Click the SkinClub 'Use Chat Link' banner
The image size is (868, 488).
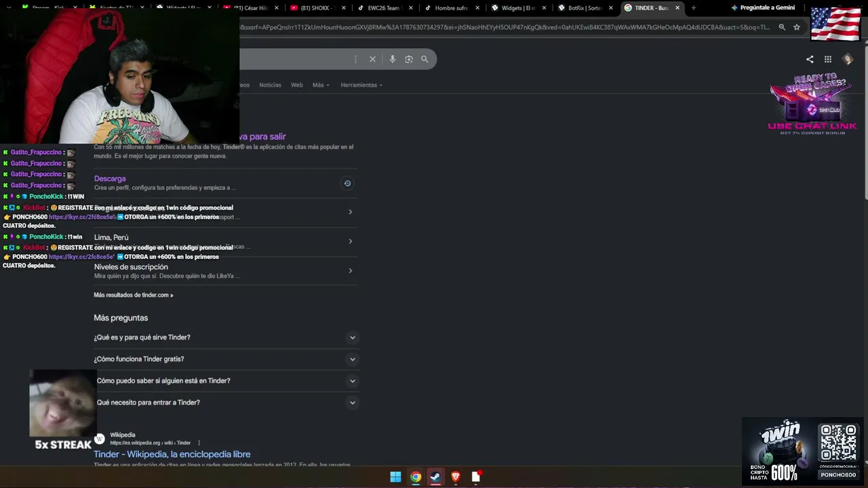(x=812, y=104)
